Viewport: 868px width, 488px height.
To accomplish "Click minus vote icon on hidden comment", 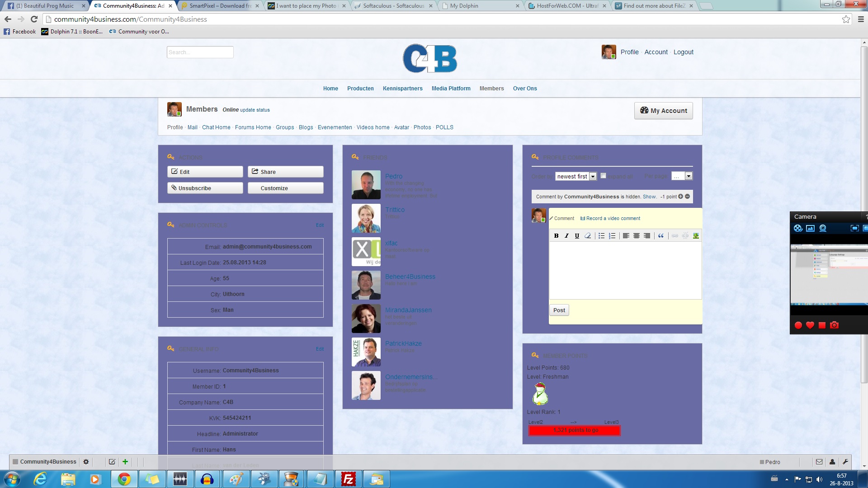I will pos(688,197).
